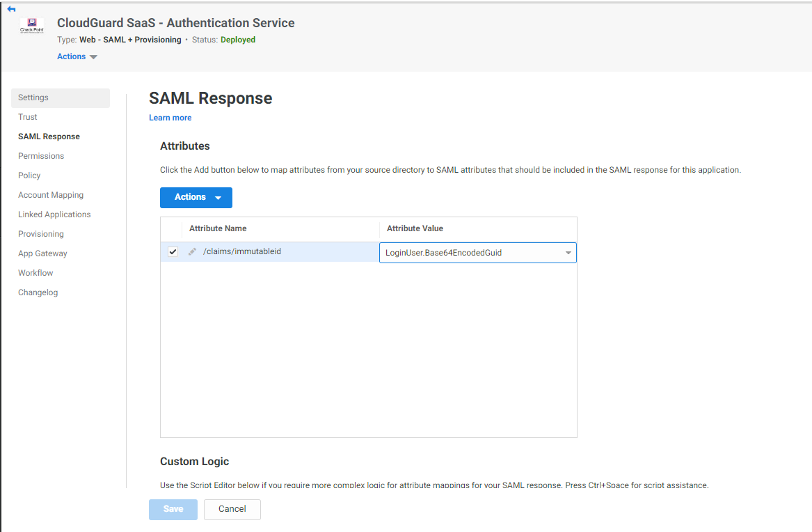Screen dimensions: 812x532
Task: Click the Deployed status text
Action: pyautogui.click(x=238, y=40)
